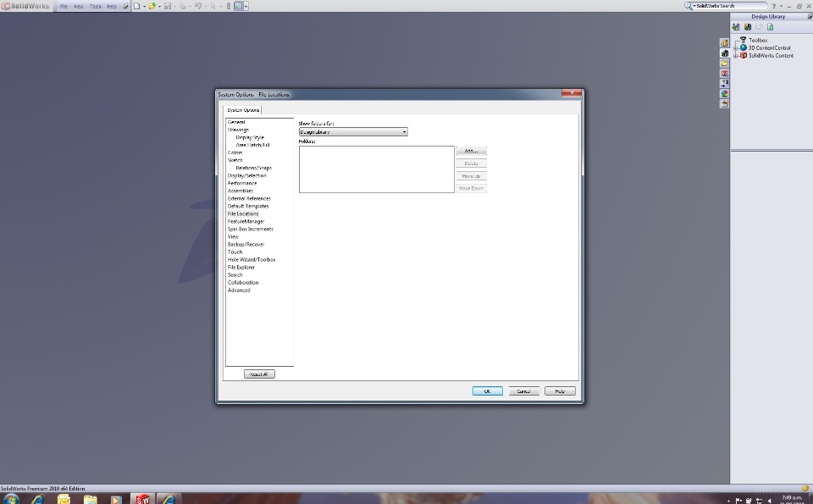Expand the 3D ContentCentral node
The height and width of the screenshot is (504, 813).
736,48
